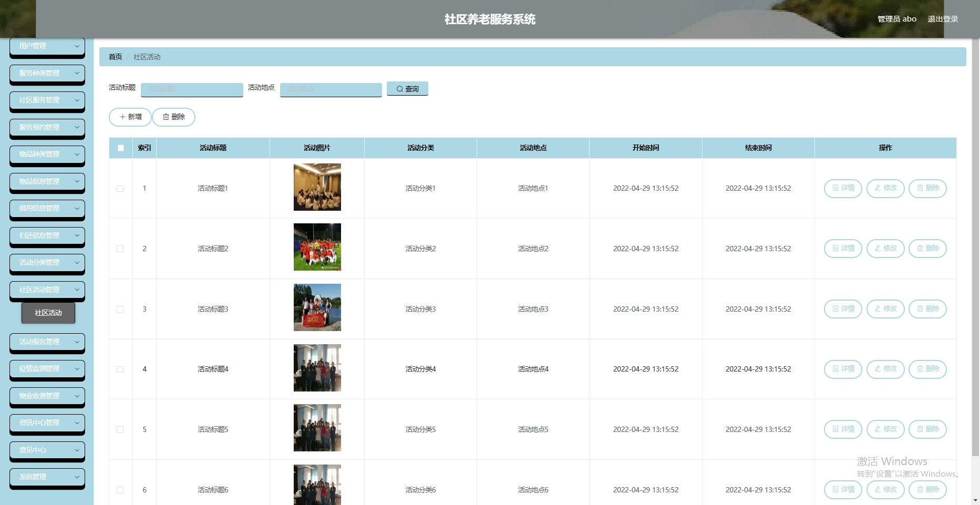Edit row 5 with 修改 button
Screen dimensions: 980x505
click(x=885, y=429)
